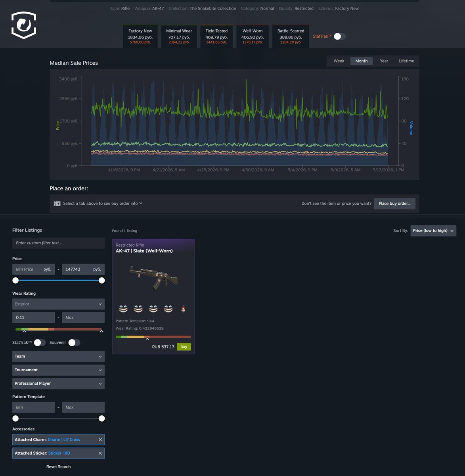465x476 pixels.
Task: Click the CSFloat shield logo
Action: coord(24,25)
